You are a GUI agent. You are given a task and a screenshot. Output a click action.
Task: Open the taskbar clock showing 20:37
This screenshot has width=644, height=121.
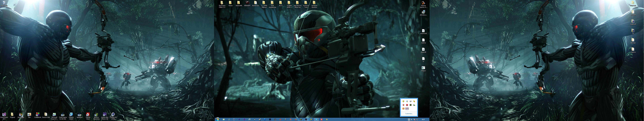click(x=423, y=120)
